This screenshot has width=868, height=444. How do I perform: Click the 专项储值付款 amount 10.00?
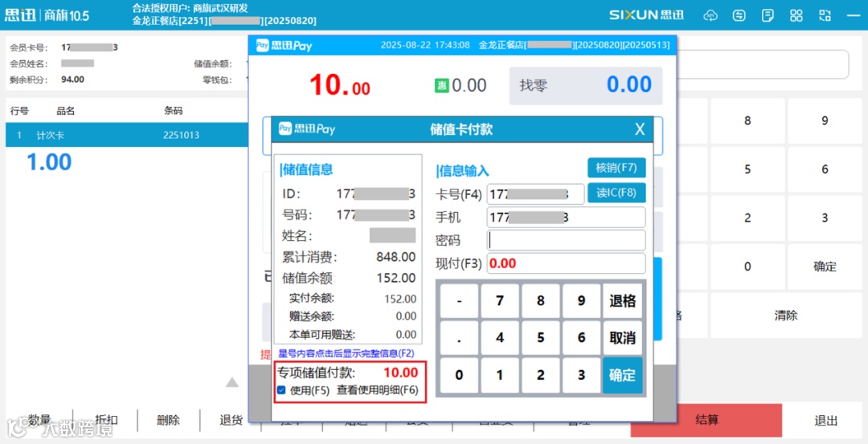399,373
